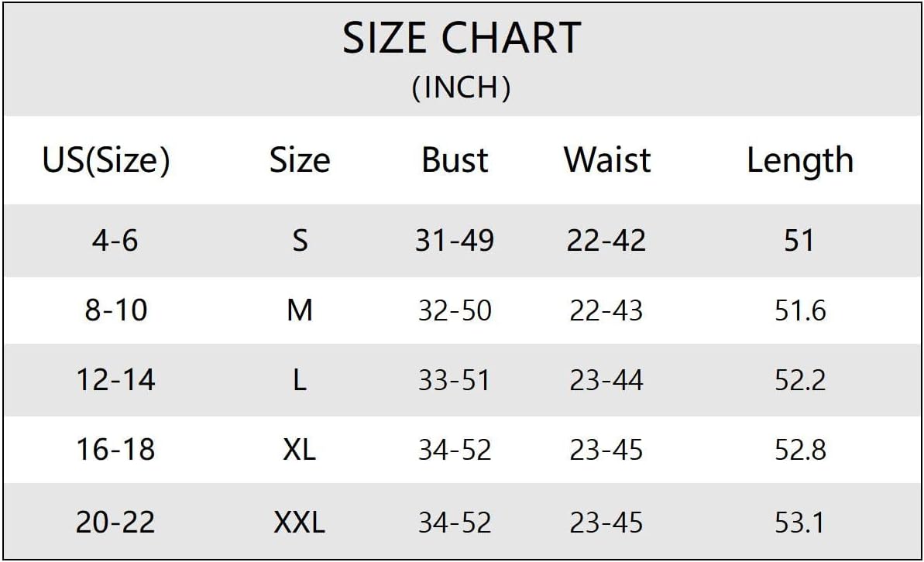Click the Bust column header
Viewport: 924px width, 562px height.
[455, 160]
